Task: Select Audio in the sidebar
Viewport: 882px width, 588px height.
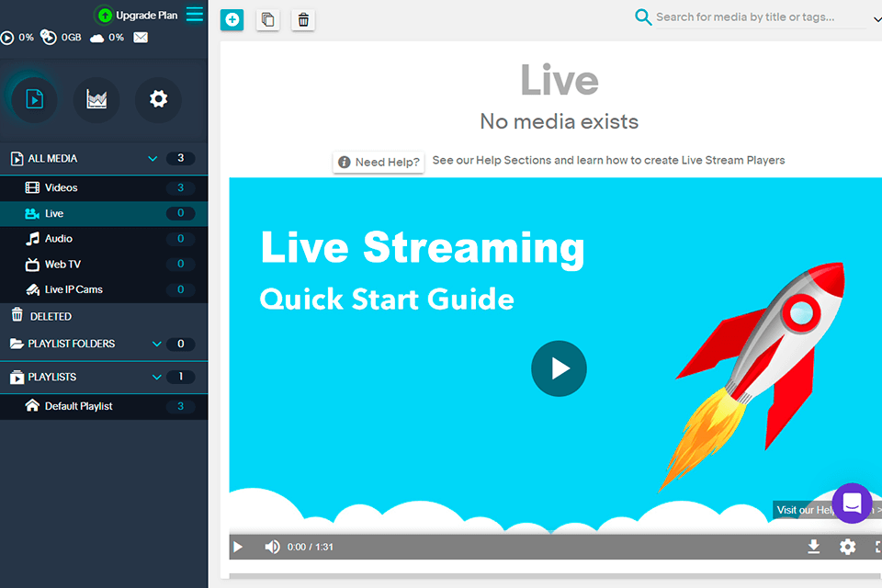Action: pyautogui.click(x=104, y=239)
